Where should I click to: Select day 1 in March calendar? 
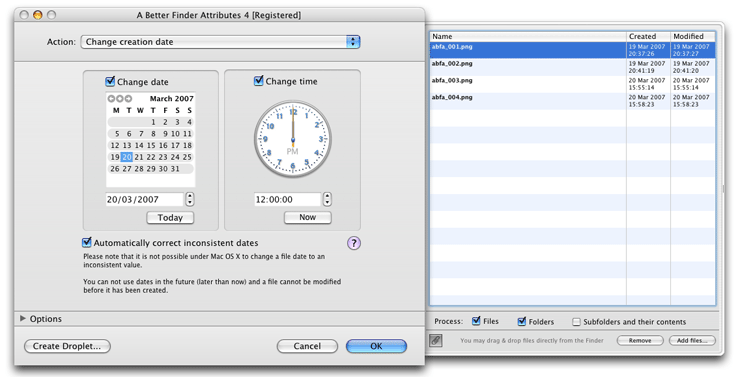[x=153, y=122]
